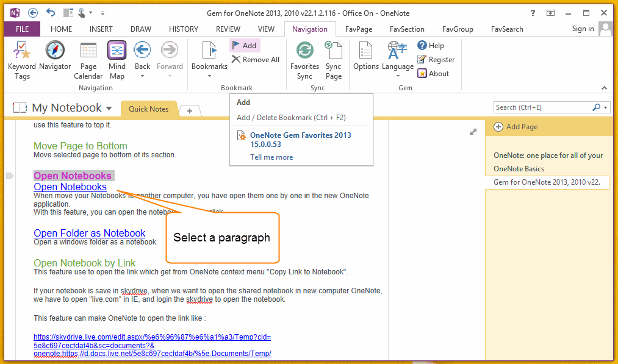Open Gem Help
This screenshot has width=618, height=364.
(x=431, y=45)
